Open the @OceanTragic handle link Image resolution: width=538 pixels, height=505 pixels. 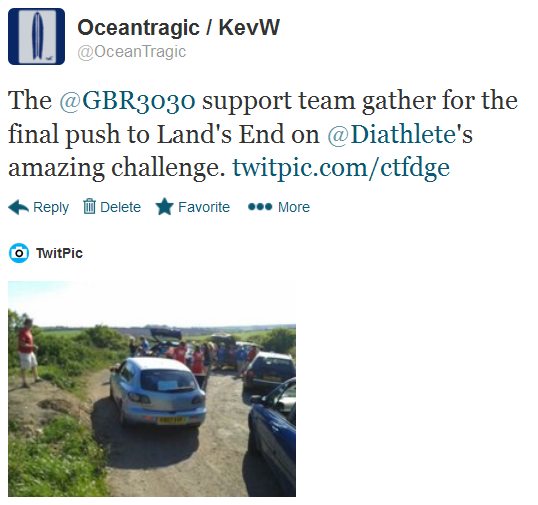click(x=132, y=52)
